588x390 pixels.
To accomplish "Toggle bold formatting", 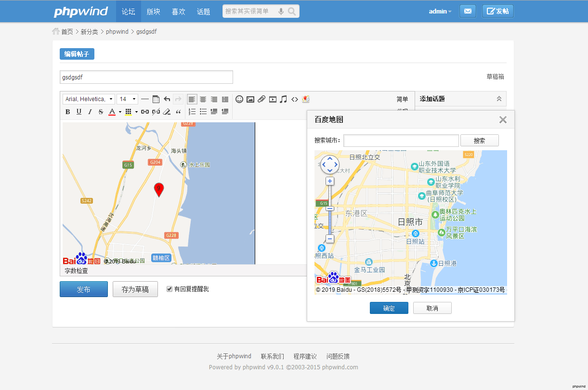I will 67,112.
